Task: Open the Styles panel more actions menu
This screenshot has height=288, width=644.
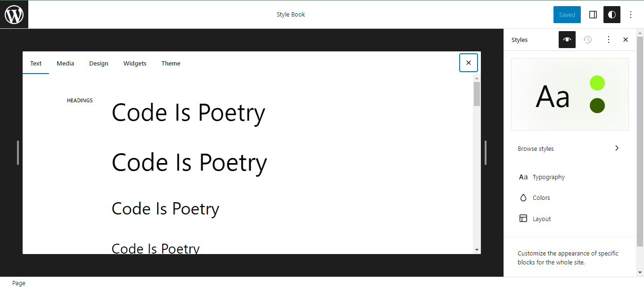Action: pyautogui.click(x=608, y=40)
